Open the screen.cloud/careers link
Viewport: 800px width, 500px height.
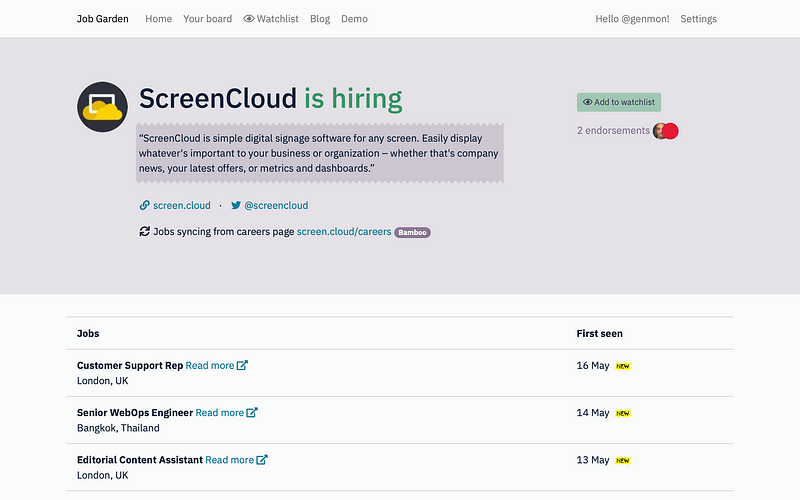pyautogui.click(x=344, y=232)
